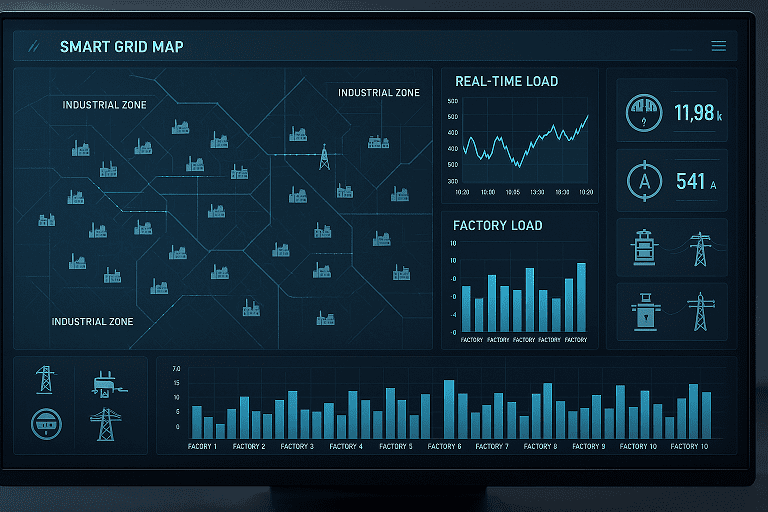Select the Factory Load panel heading
768x512 pixels.
tap(497, 225)
